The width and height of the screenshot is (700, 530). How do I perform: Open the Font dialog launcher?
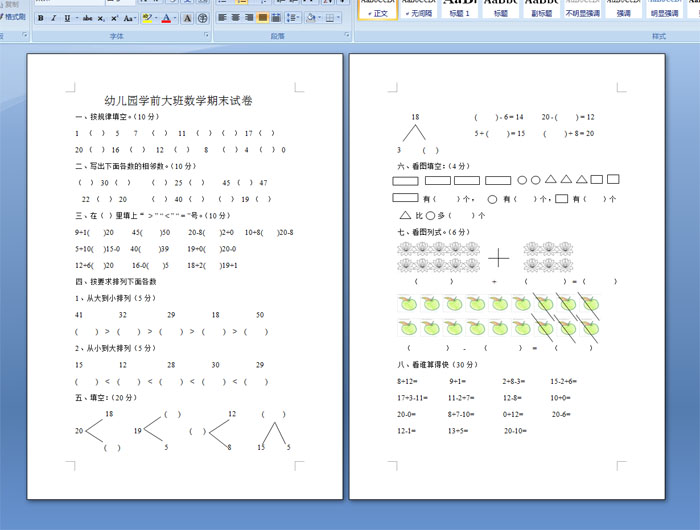coord(206,35)
